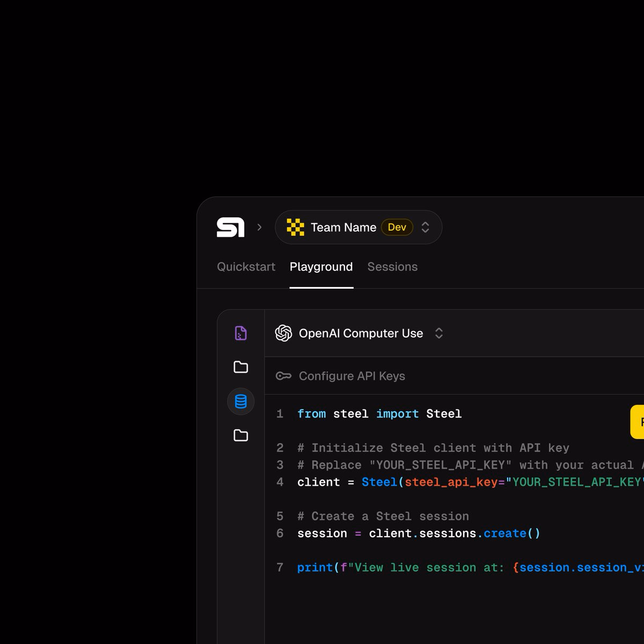Select the blue database sidebar icon
The height and width of the screenshot is (644, 644).
pos(241,401)
